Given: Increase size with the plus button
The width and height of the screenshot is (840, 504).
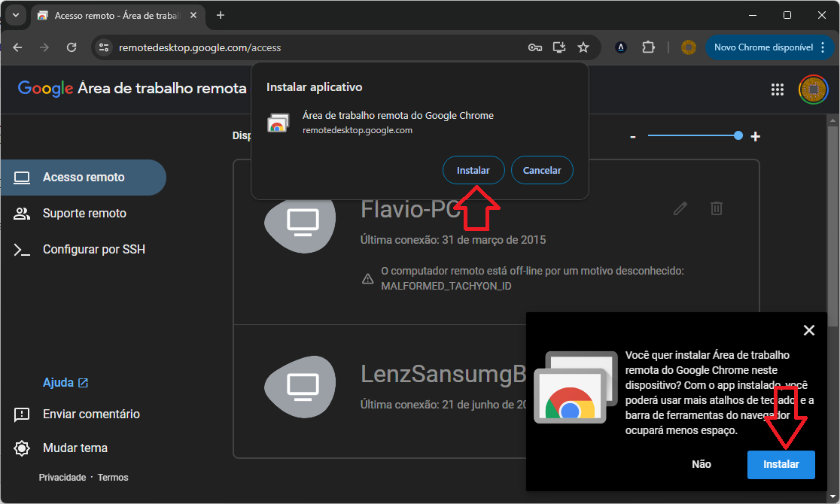Looking at the screenshot, I should click(x=756, y=137).
